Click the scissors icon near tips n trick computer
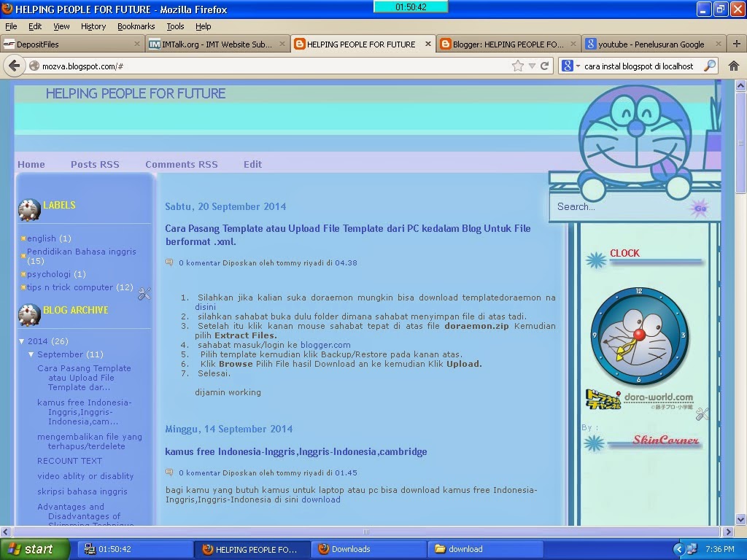 [x=144, y=293]
